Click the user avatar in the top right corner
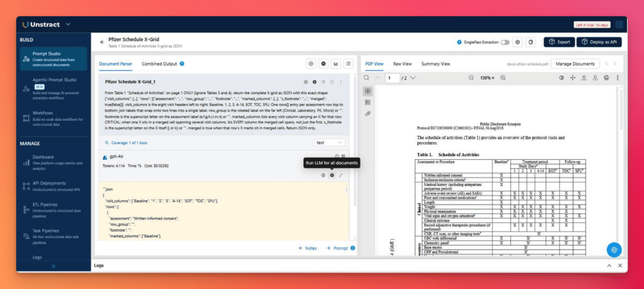Viewport: 644px width, 289px height. [x=619, y=25]
